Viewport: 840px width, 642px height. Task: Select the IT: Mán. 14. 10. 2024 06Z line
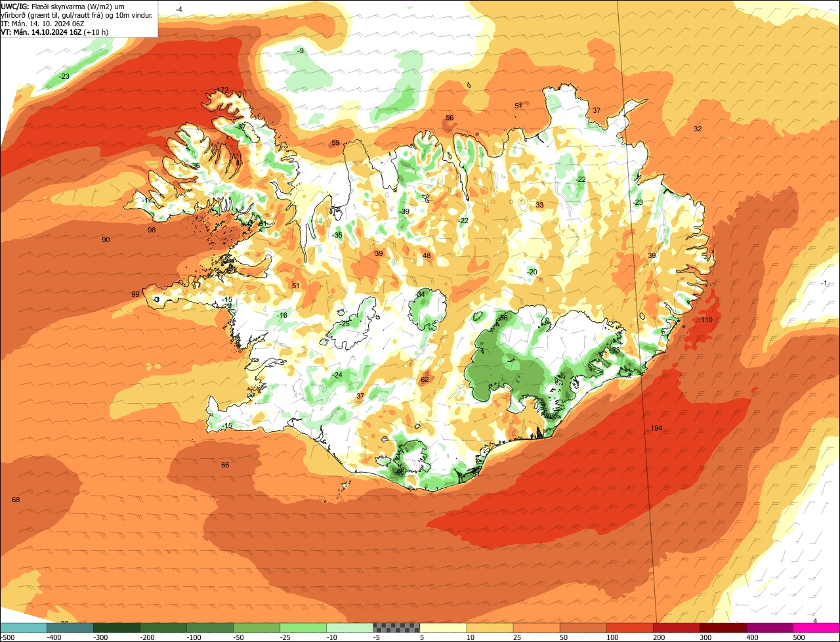pyautogui.click(x=44, y=23)
